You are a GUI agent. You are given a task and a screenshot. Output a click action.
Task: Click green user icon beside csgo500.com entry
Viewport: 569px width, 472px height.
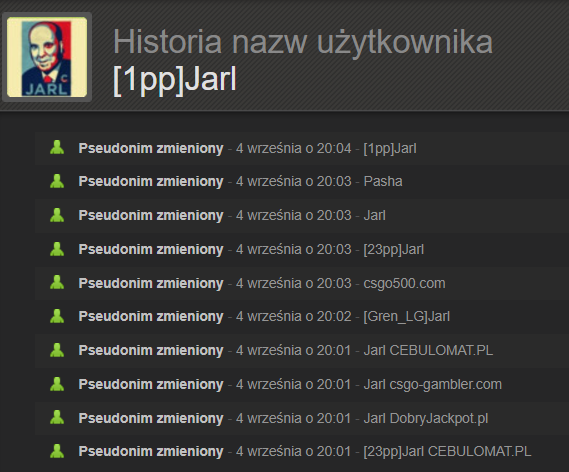(57, 283)
